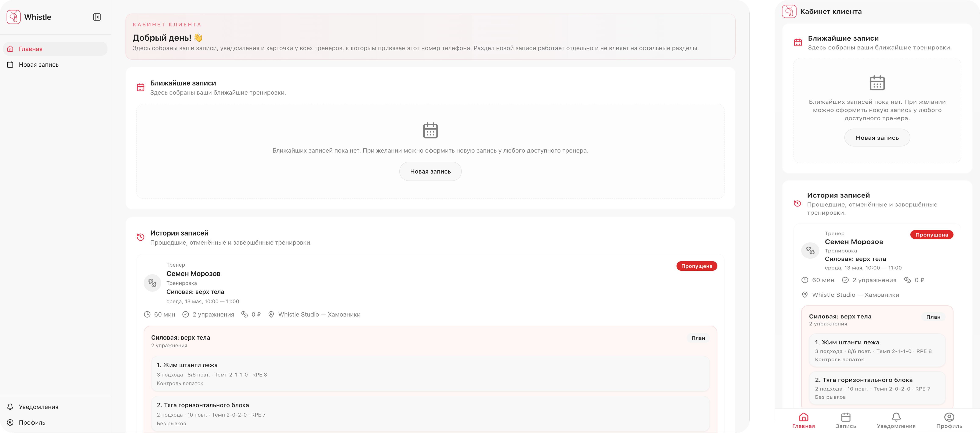Image resolution: width=980 pixels, height=433 pixels.
Task: Select 1. Жим штанги лежа in mobile panel
Action: [877, 351]
